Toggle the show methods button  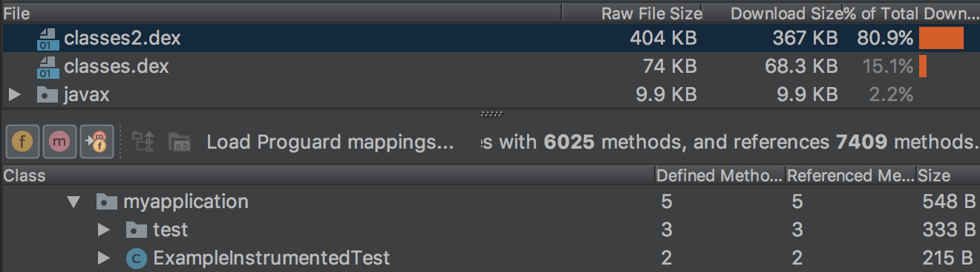pos(59,142)
